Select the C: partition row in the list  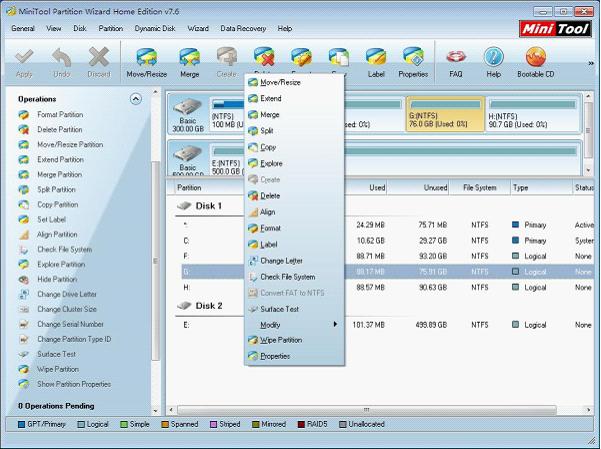coord(387,241)
